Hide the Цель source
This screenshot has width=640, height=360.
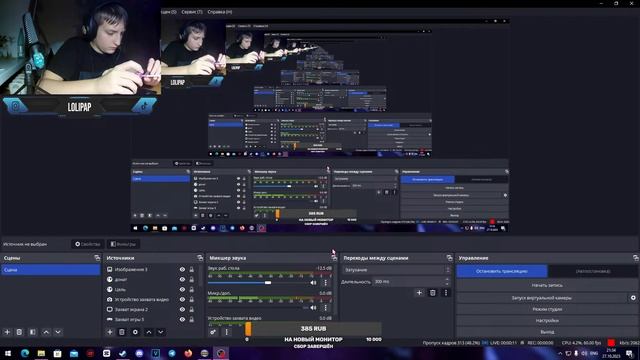182,289
